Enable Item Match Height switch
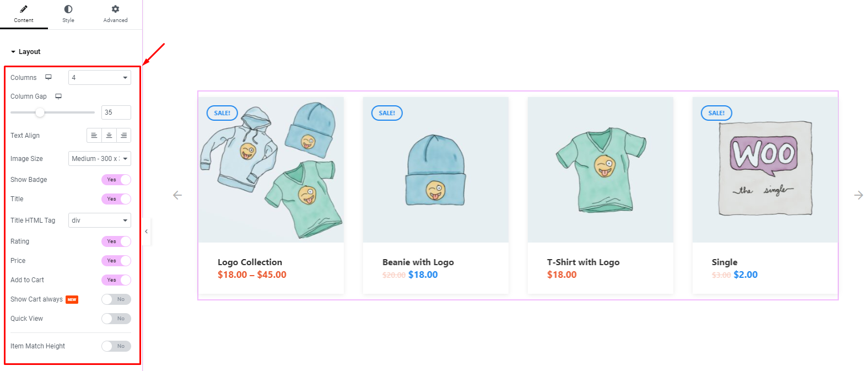Image resolution: width=868 pixels, height=371 pixels. [x=116, y=346]
